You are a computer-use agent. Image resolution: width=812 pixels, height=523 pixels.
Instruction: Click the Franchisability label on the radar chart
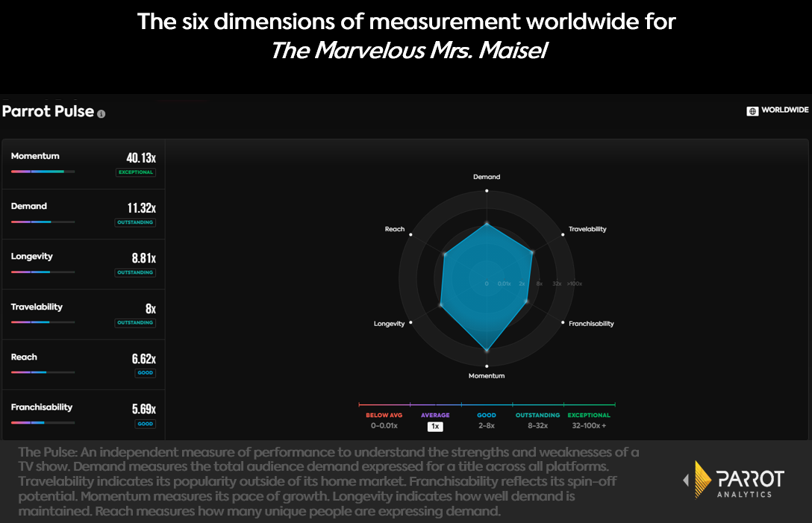(x=591, y=324)
